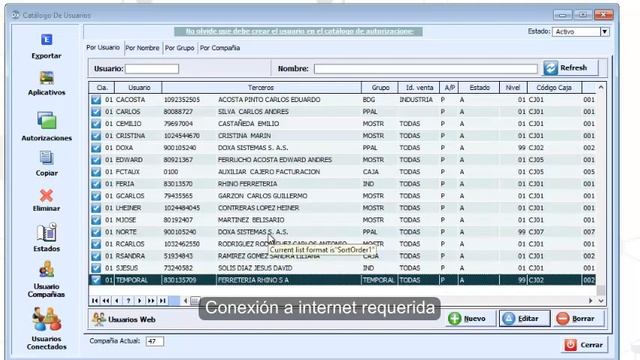Open the Estado dropdown arrow
Viewport: 640px width, 360px height.
604,32
